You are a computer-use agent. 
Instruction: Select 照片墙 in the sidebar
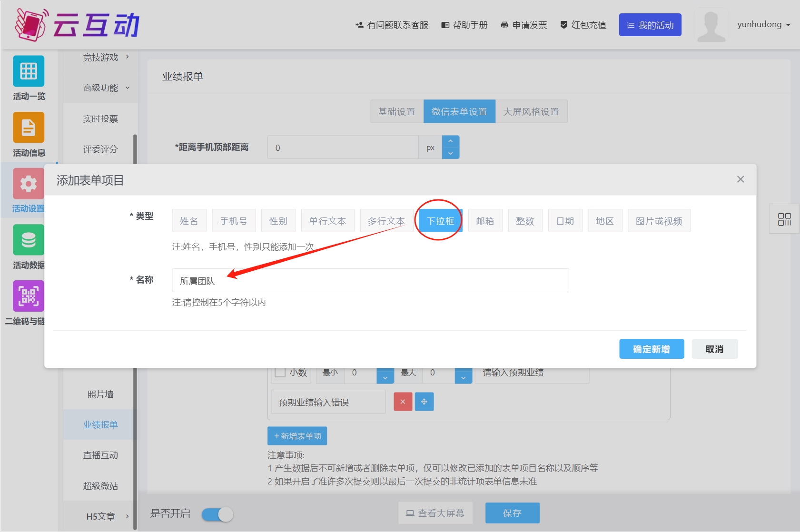click(x=100, y=394)
